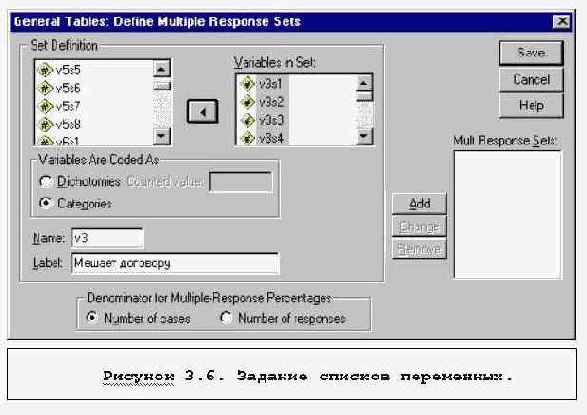Click the Counted value field

(x=241, y=182)
